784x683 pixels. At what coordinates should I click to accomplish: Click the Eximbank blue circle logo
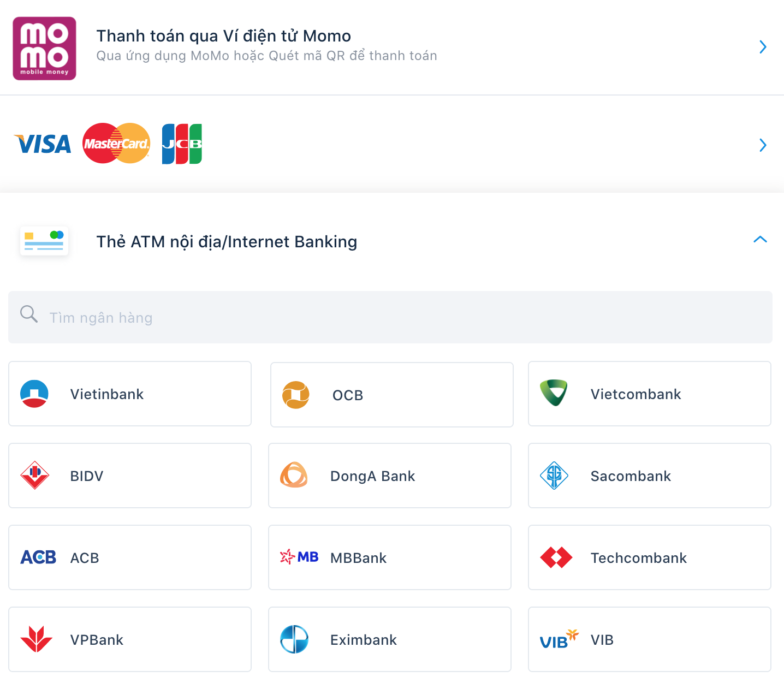pos(294,639)
